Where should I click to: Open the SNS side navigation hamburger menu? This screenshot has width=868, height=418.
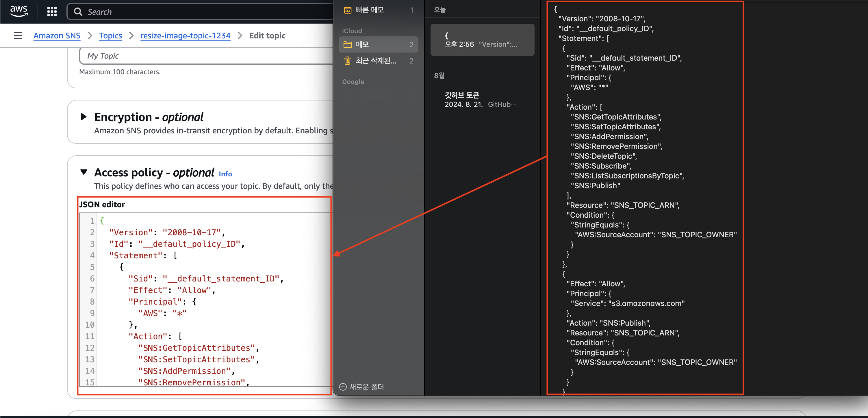[18, 35]
